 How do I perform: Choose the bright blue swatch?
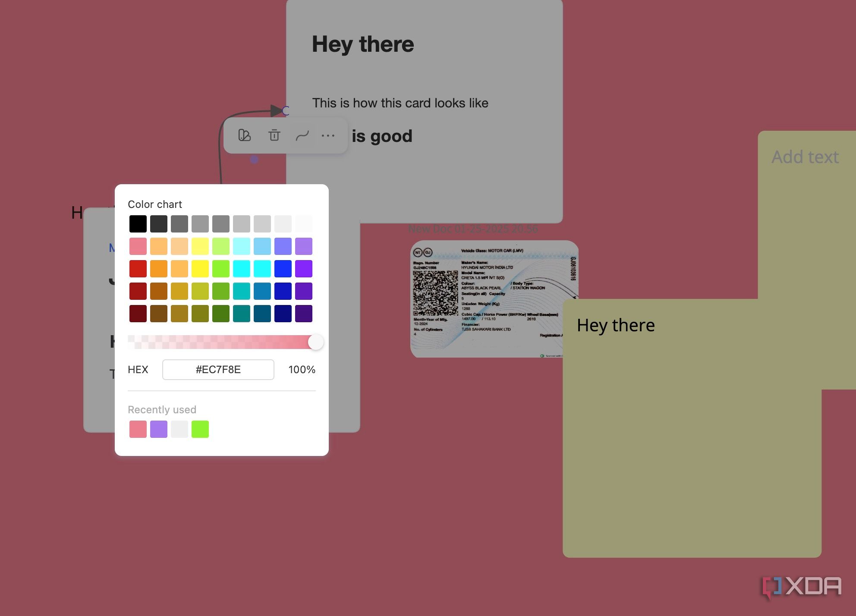pyautogui.click(x=283, y=269)
